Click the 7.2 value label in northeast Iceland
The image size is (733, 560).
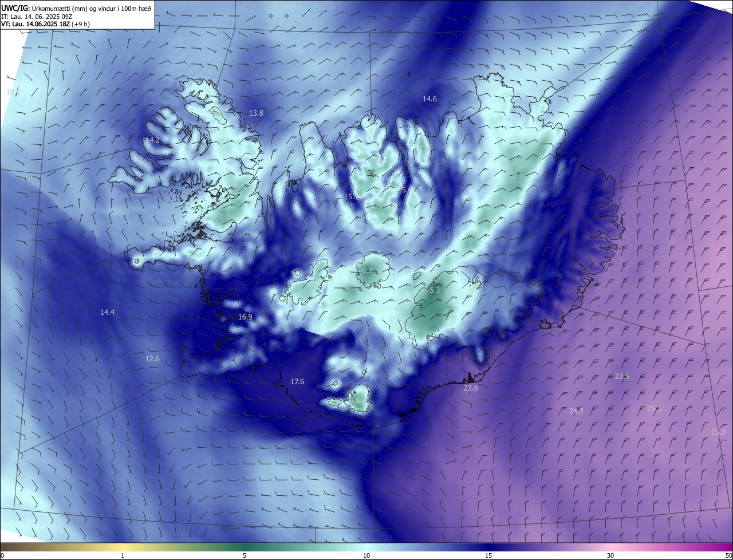518,177
